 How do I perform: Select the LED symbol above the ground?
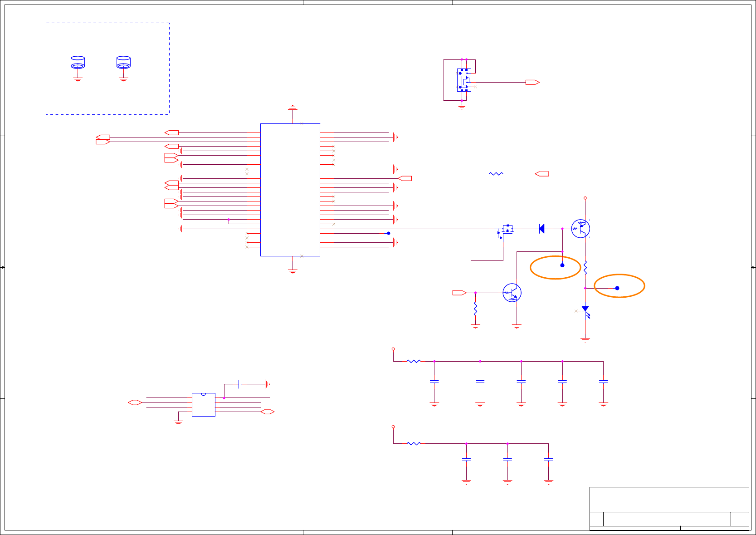(x=585, y=311)
